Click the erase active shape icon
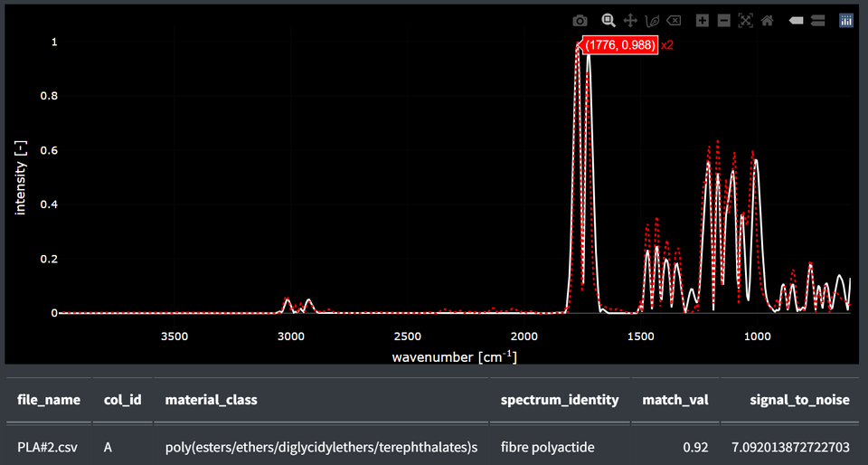 tap(674, 21)
